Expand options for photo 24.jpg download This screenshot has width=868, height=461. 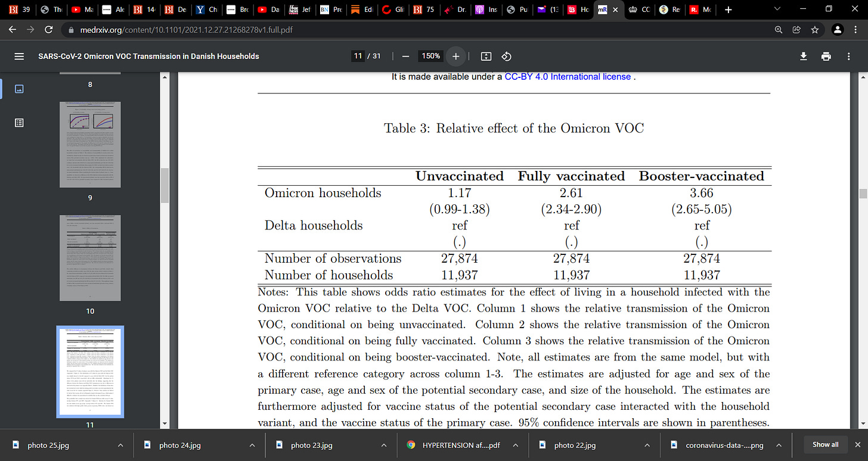click(x=252, y=445)
